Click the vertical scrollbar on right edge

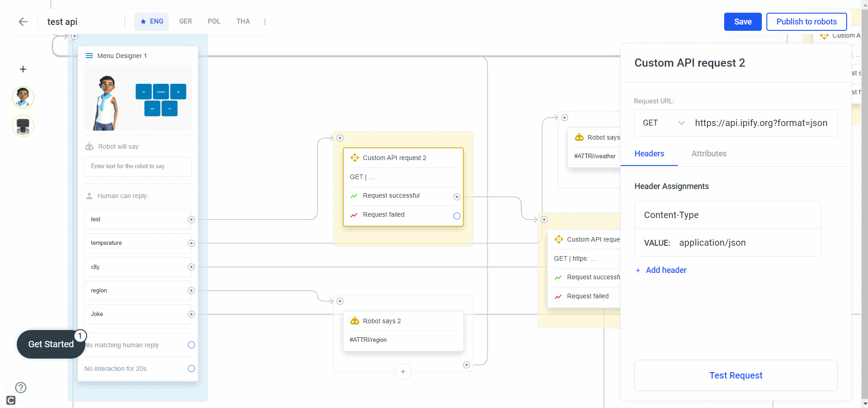point(864,204)
